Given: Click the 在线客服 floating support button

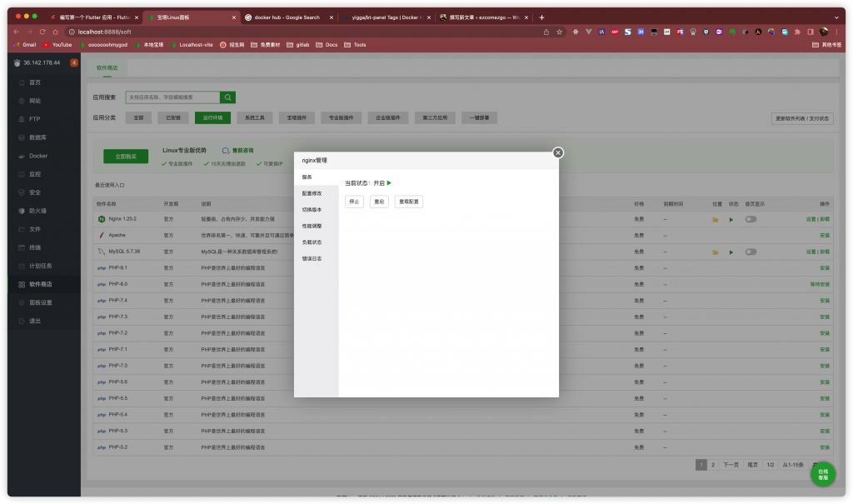Looking at the screenshot, I should tap(823, 474).
